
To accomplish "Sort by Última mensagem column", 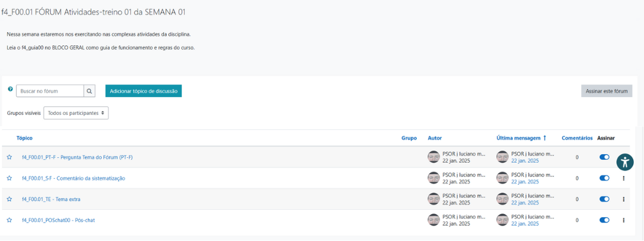I will [518, 138].
